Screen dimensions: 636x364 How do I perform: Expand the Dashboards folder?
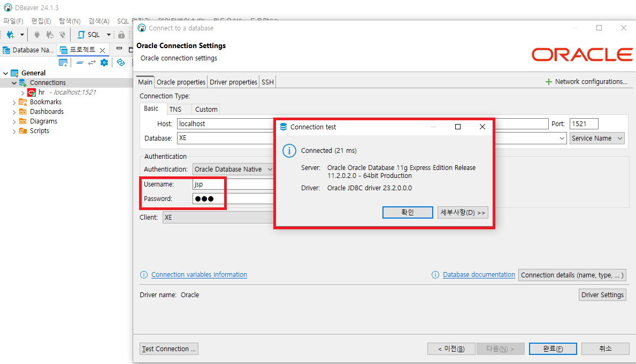(14, 112)
